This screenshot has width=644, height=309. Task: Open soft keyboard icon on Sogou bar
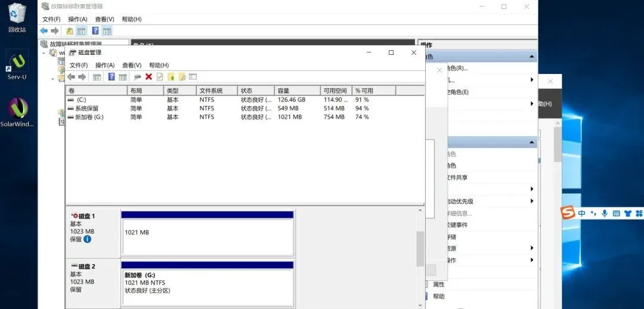(x=616, y=214)
